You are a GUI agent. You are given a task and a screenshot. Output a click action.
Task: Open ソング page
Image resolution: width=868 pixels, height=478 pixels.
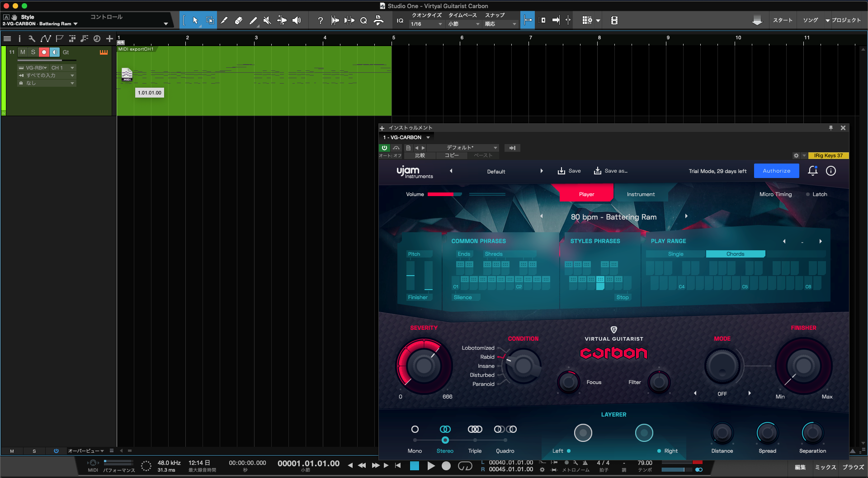(810, 20)
